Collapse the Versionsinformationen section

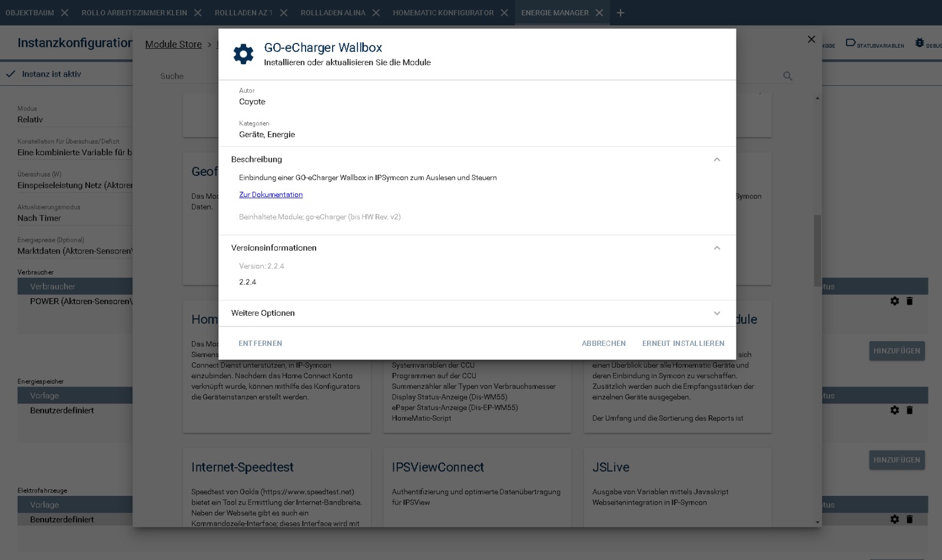coord(717,248)
